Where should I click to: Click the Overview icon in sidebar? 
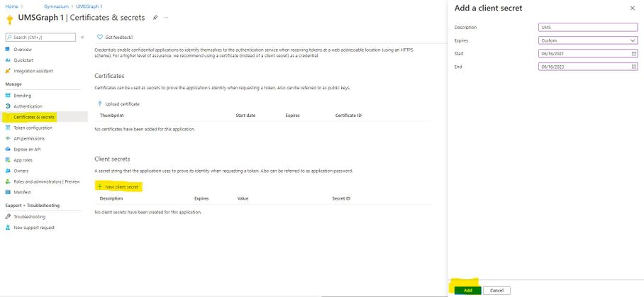click(x=7, y=50)
